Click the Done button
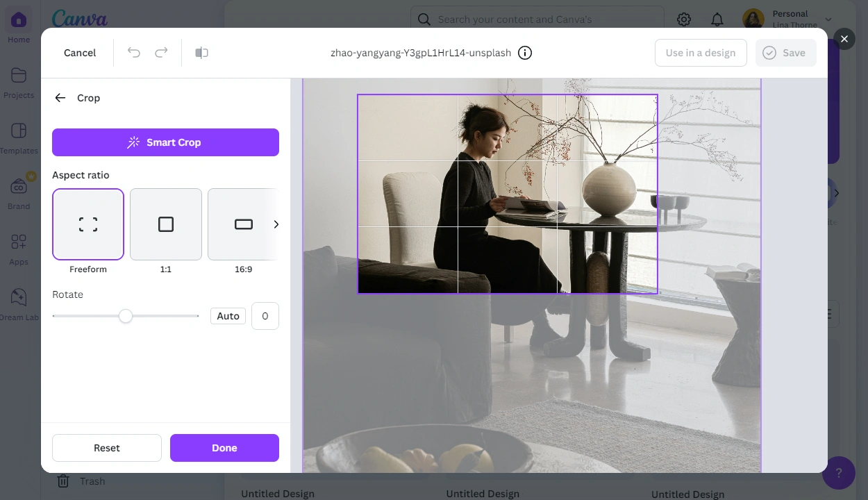Screen dimensions: 868x500 pyautogui.click(x=224, y=448)
